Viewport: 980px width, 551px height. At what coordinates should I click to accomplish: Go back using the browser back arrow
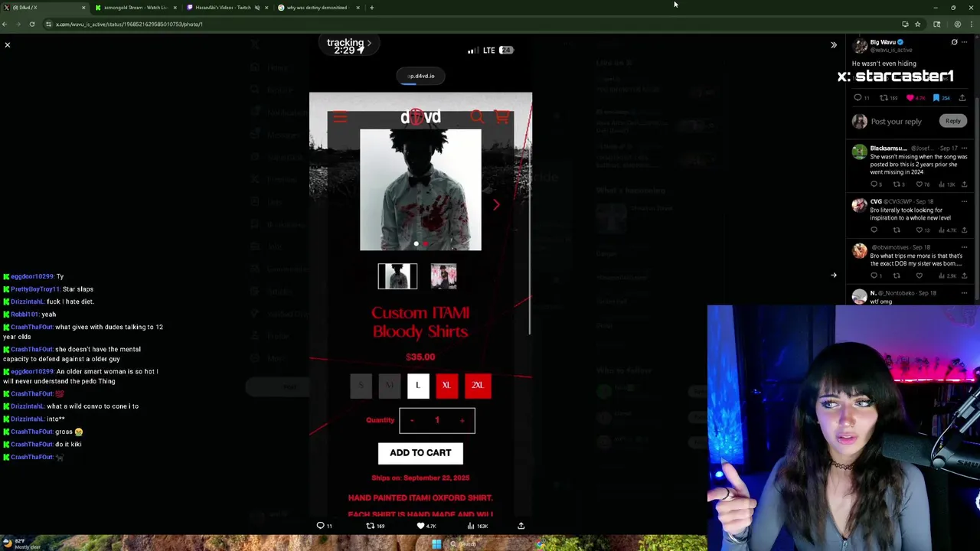pyautogui.click(x=5, y=24)
